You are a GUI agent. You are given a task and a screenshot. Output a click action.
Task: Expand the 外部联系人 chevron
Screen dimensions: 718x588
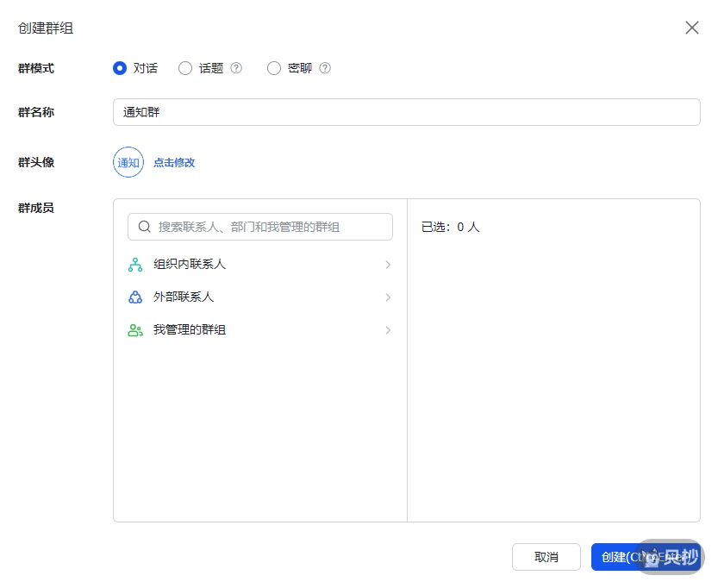pyautogui.click(x=387, y=297)
